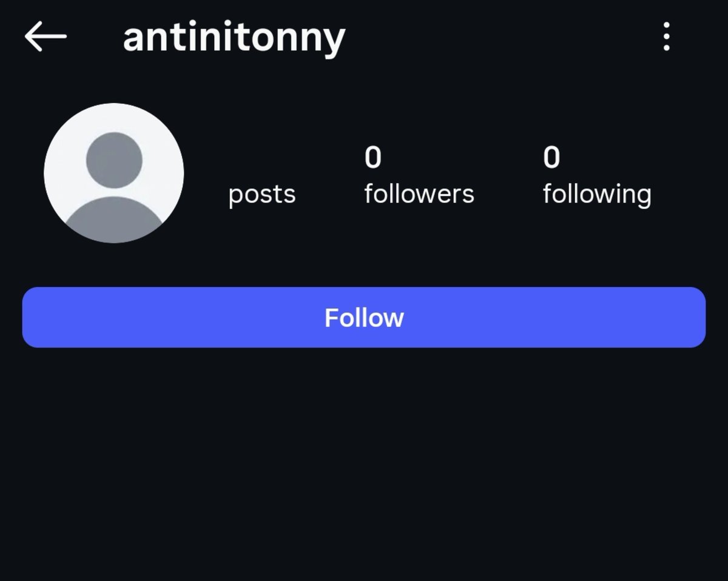Select the antinitonny username title
Viewport: 728px width, 581px height.
(x=234, y=38)
